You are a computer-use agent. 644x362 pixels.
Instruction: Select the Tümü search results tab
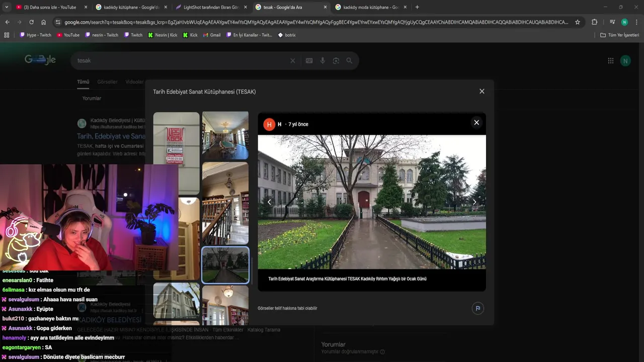83,82
